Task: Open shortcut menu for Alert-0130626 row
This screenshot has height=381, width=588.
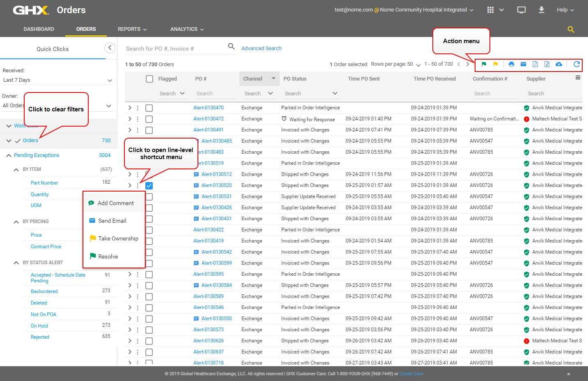Action: (x=138, y=341)
